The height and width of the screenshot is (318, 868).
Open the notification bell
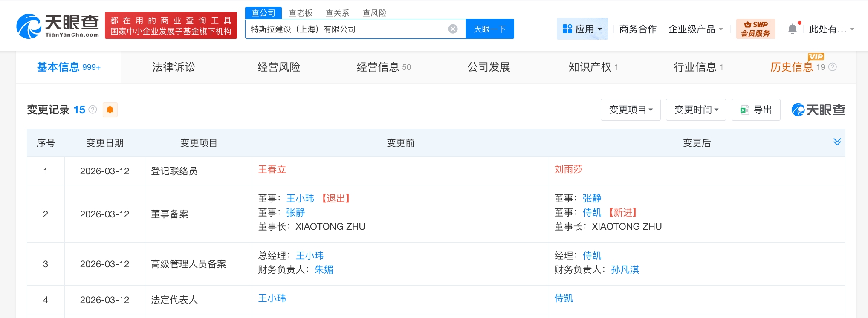[x=792, y=29]
